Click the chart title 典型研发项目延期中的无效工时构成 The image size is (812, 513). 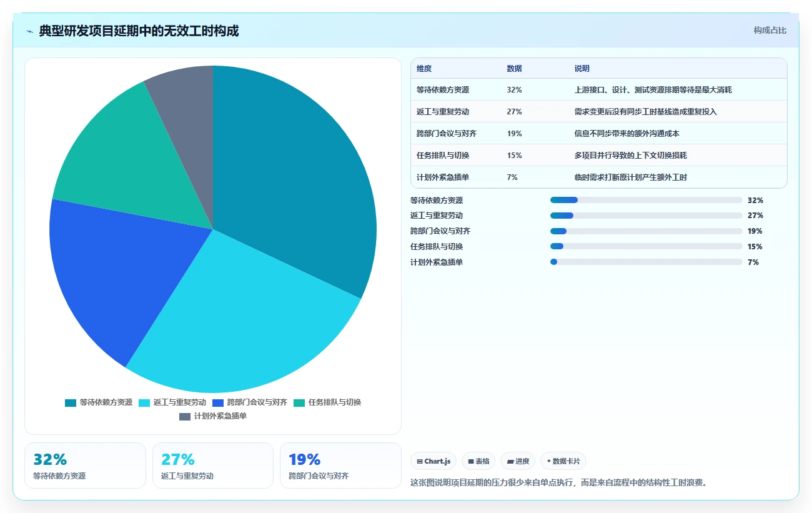[x=139, y=31]
